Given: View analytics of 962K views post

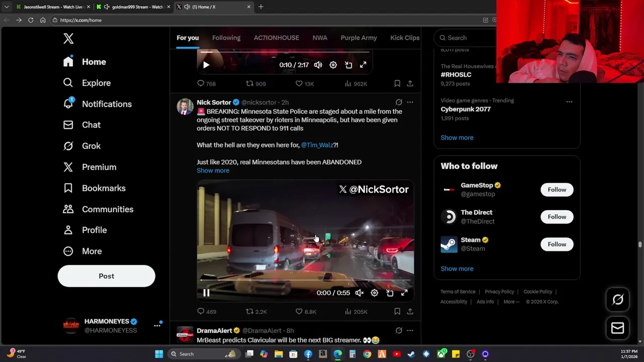Looking at the screenshot, I should click(355, 83).
